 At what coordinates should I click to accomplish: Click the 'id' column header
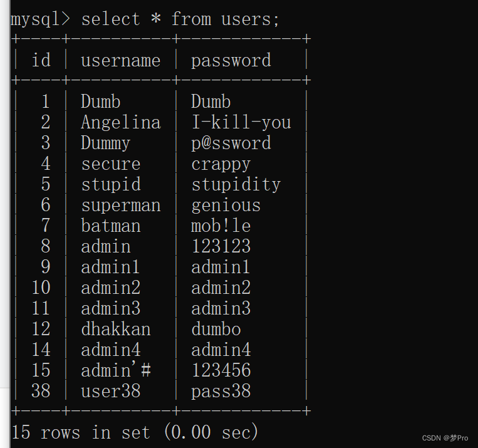click(41, 60)
